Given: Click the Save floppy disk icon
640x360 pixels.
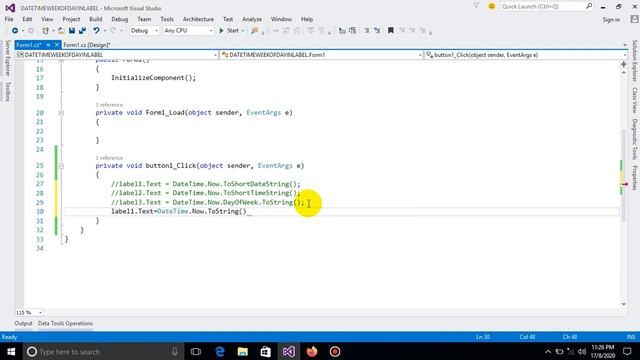Looking at the screenshot, I should pos(72,31).
